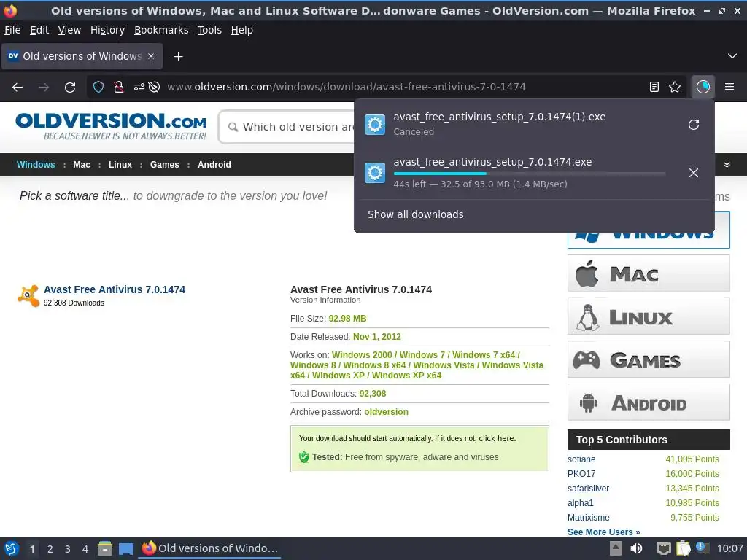747x560 pixels.
Task: Click the Avast Free Antivirus 7.0.1474 title link
Action: click(x=115, y=289)
